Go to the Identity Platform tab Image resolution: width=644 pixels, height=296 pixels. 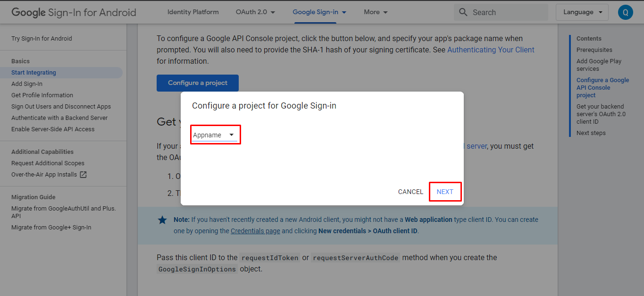[193, 12]
